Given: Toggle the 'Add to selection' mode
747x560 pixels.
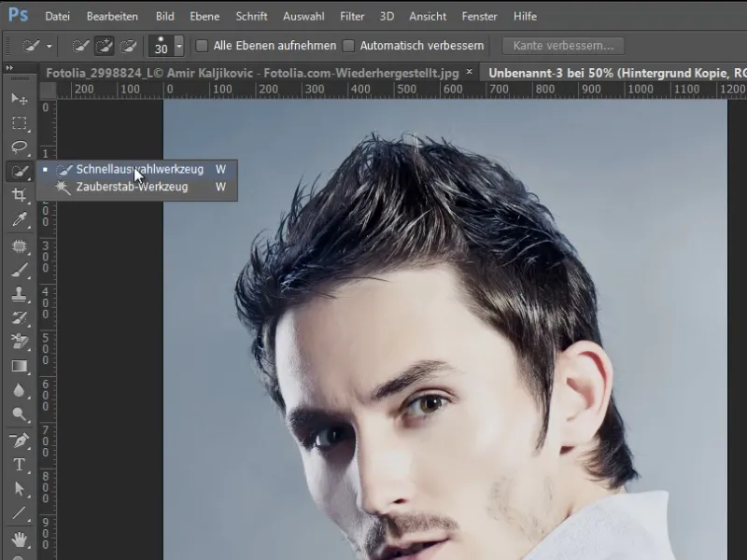Looking at the screenshot, I should point(105,45).
